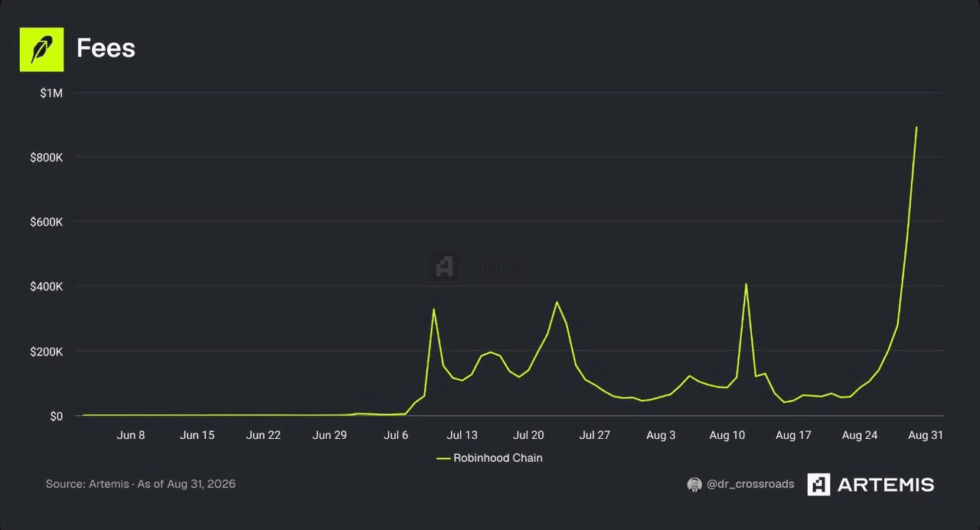Click the line peak near Jul 23
Viewport: 980px width, 530px height.
click(557, 302)
